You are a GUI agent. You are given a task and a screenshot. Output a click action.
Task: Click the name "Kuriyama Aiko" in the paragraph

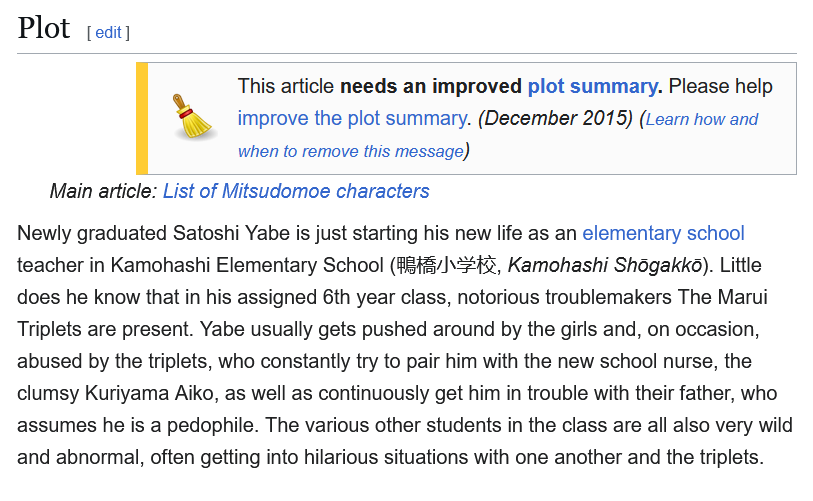149,393
